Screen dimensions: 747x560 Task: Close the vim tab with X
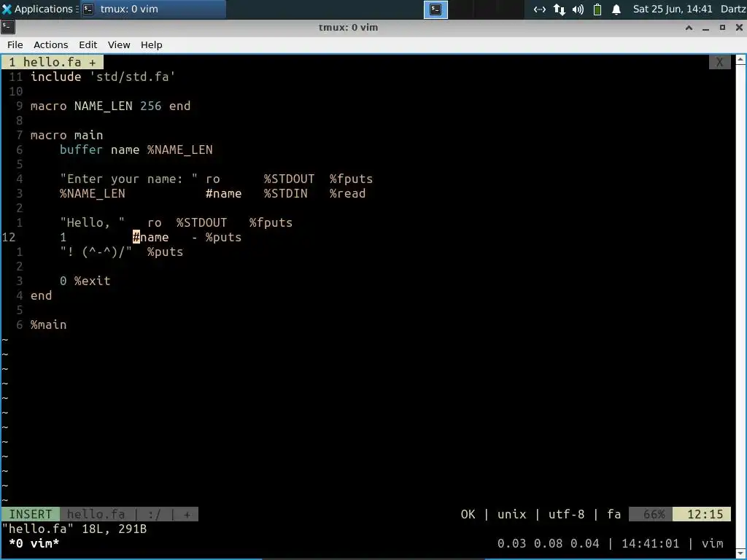[x=719, y=63]
